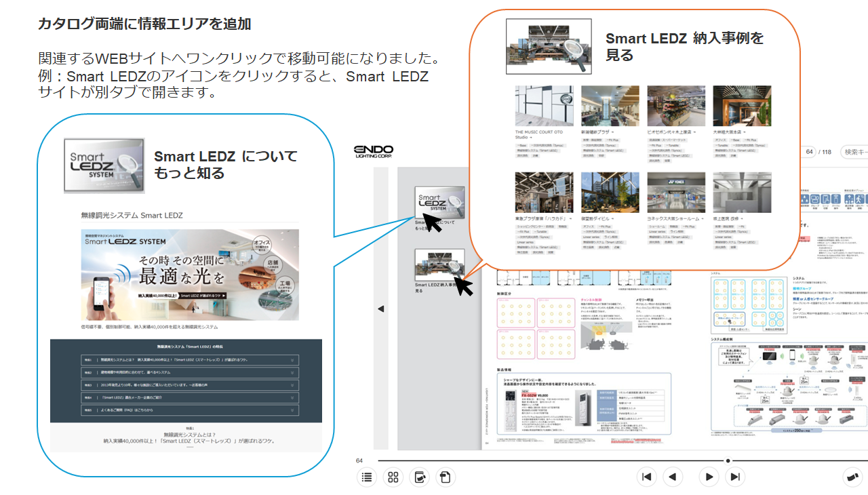
Task: Click THE MUSIC COURT OTO Studio title link
Action: (x=539, y=134)
